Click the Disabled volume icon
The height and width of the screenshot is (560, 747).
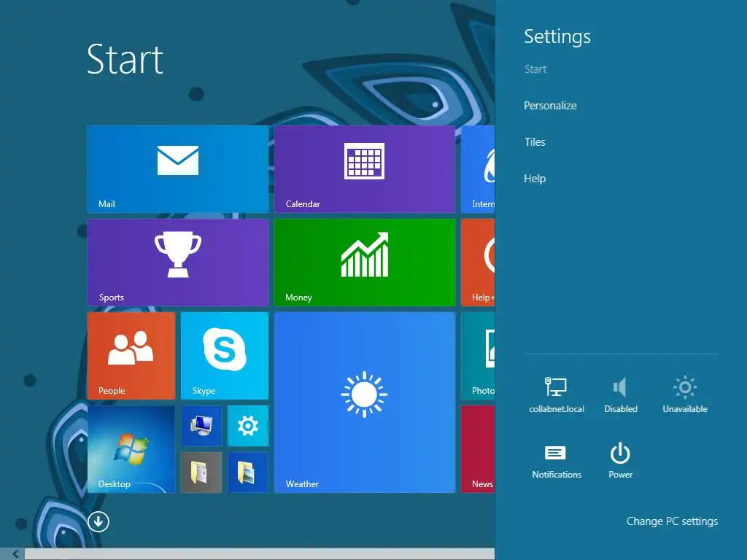tap(620, 394)
